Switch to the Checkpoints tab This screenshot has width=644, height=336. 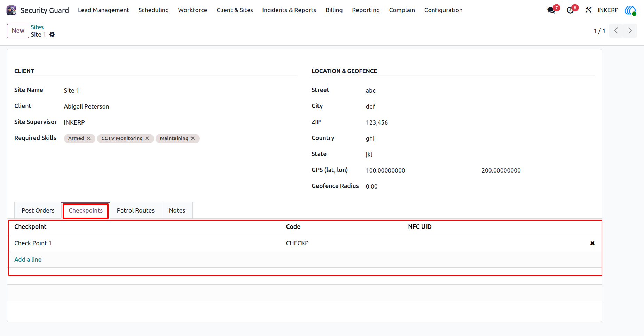click(x=86, y=210)
